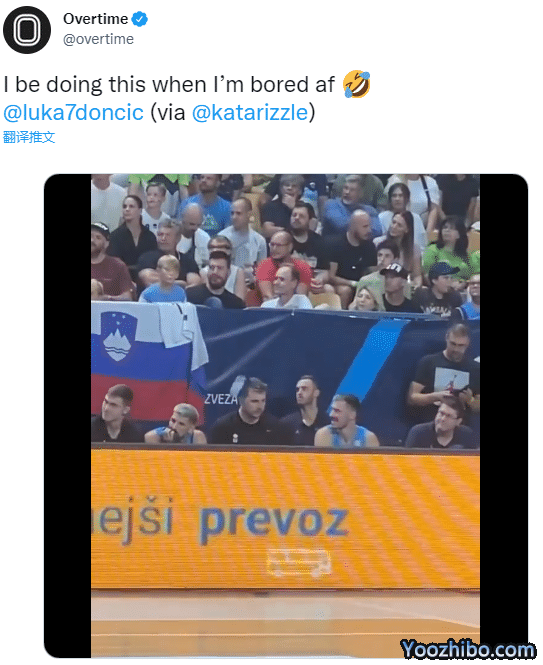Viewport: 543px width, 665px height.
Task: Click the bus icon on the orange banner
Action: click(x=299, y=562)
